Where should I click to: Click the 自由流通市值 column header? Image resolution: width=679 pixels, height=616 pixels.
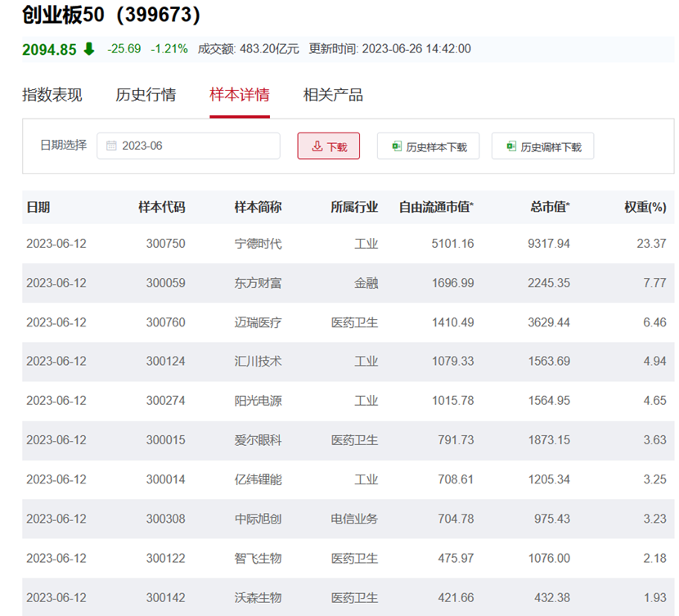pyautogui.click(x=436, y=207)
